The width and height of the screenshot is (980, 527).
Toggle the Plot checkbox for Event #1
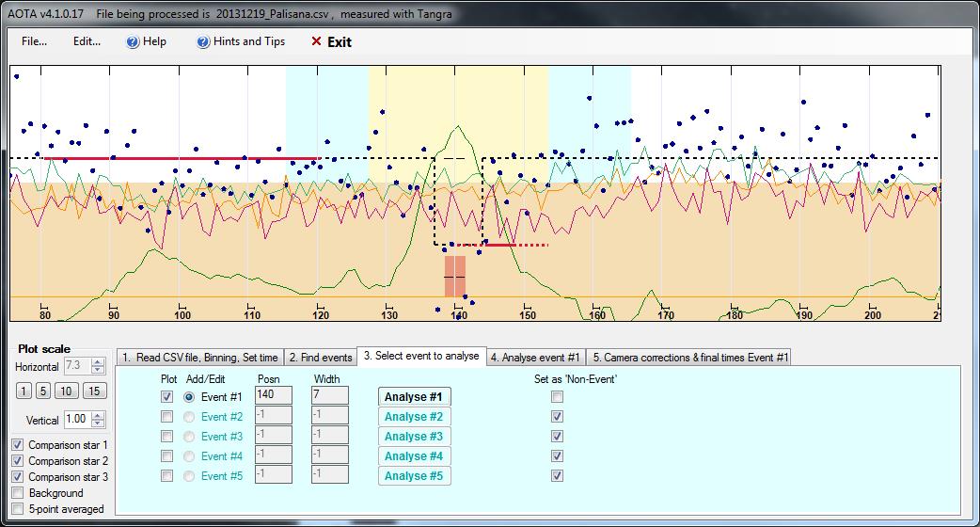166,396
